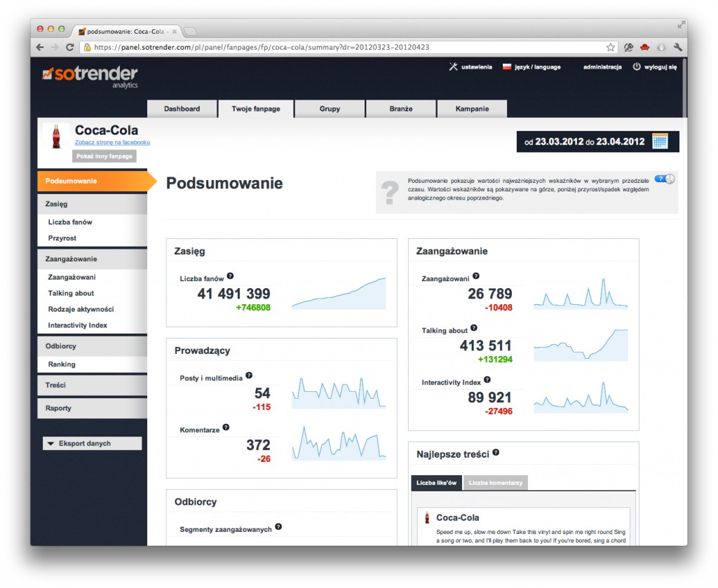Click help icon beside Talking about metric
This screenshot has width=718, height=588.
[x=474, y=328]
